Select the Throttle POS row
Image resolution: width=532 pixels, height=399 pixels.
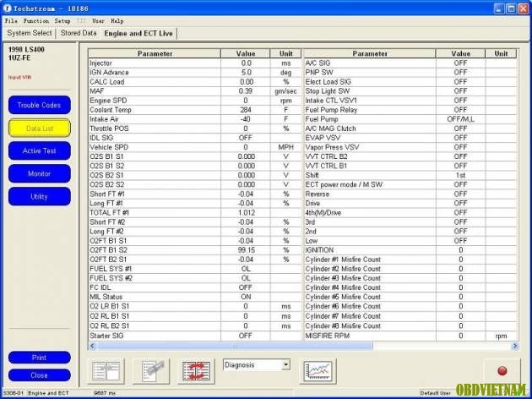195,128
